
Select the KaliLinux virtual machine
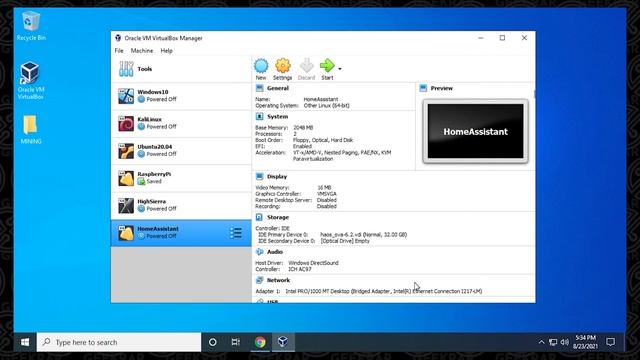(x=181, y=124)
